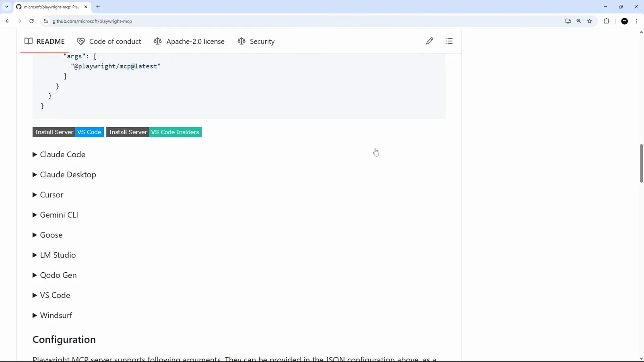Switch to Security tab

point(256,41)
